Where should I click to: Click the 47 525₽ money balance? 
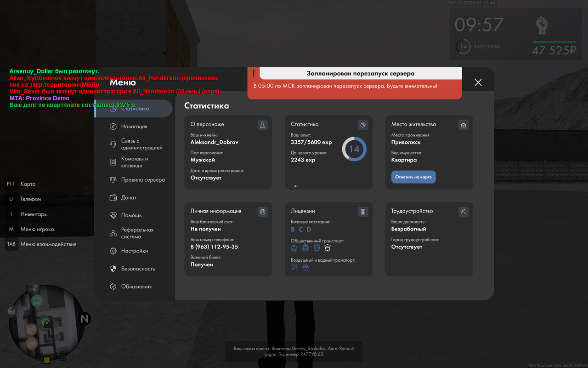tap(554, 51)
